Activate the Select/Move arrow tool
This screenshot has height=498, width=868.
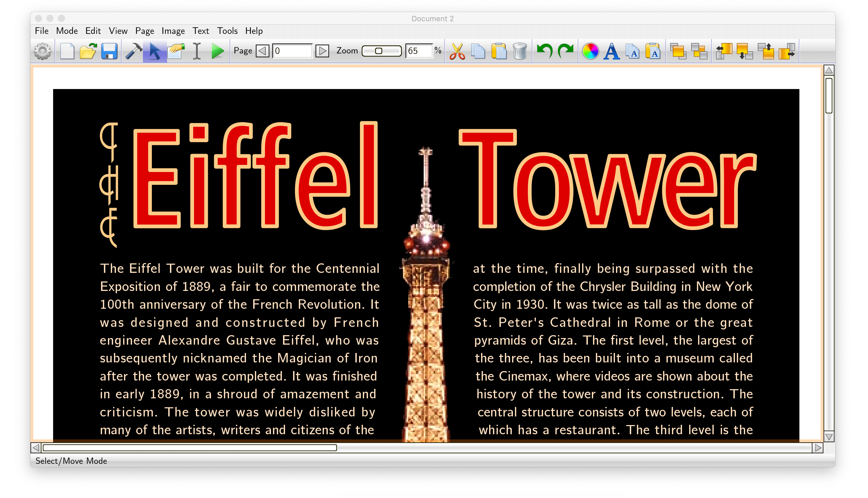155,51
